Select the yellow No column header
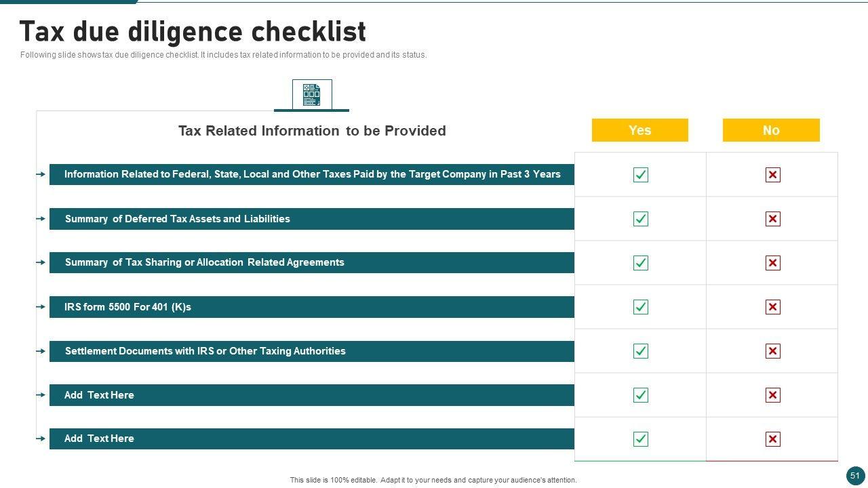The image size is (868, 488). [771, 130]
